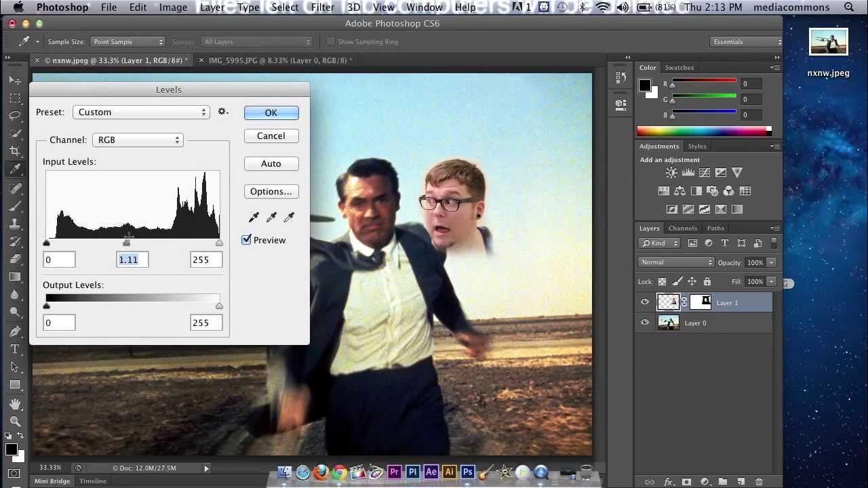Image resolution: width=868 pixels, height=488 pixels.
Task: Open the Channel dropdown showing RGB
Action: point(138,140)
